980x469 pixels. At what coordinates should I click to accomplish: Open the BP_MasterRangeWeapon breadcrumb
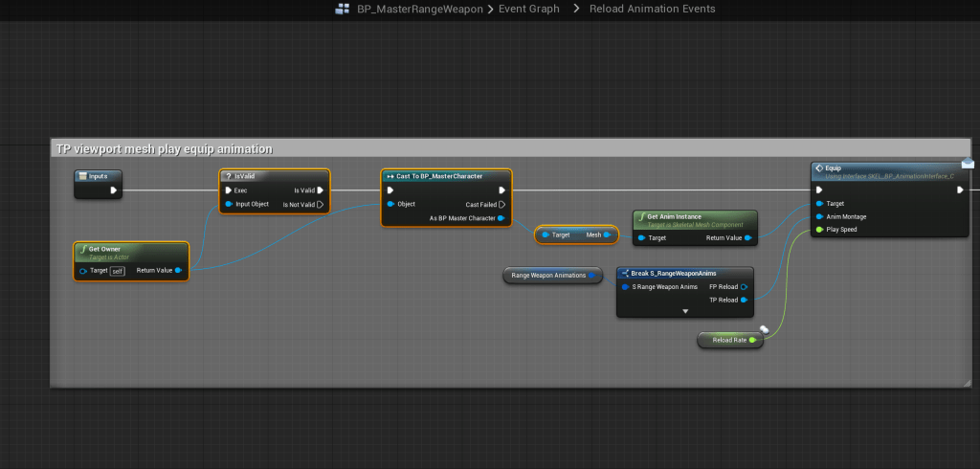(x=418, y=10)
